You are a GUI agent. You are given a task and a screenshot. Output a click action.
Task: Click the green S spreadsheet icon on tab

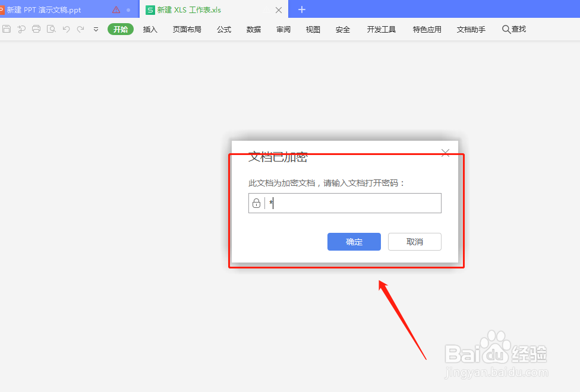click(150, 10)
